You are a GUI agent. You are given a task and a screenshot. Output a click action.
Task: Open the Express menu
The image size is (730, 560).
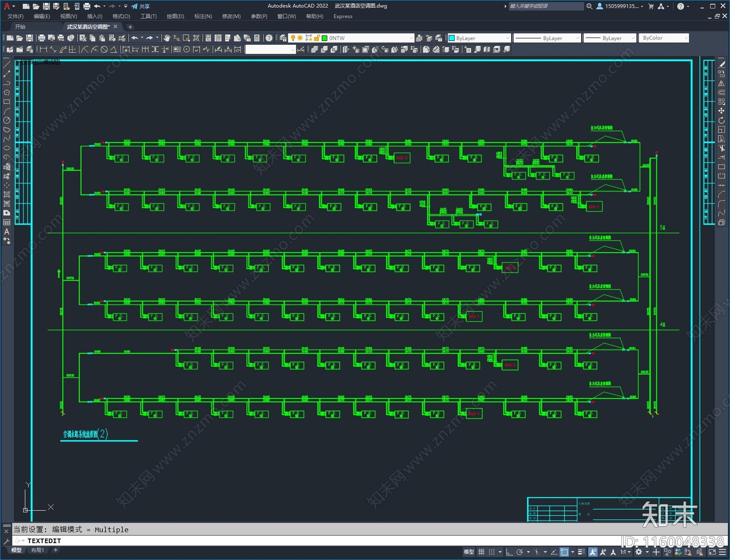coord(343,16)
